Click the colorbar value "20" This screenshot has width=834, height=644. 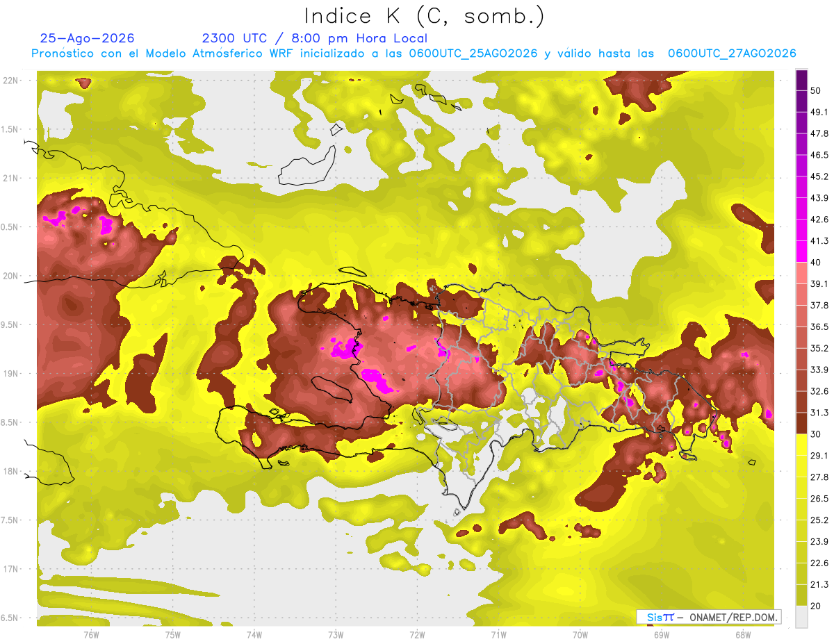816,606
